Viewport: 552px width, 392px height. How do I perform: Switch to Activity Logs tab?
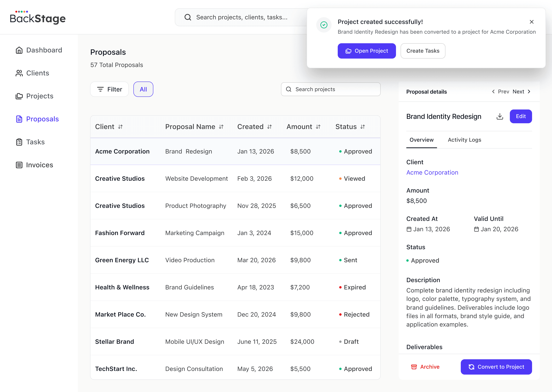pyautogui.click(x=464, y=140)
